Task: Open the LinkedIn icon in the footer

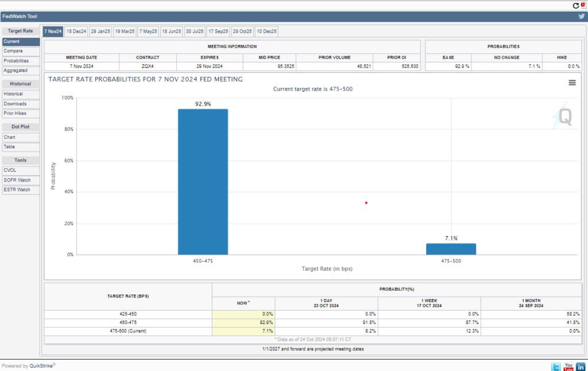Action: point(581,366)
